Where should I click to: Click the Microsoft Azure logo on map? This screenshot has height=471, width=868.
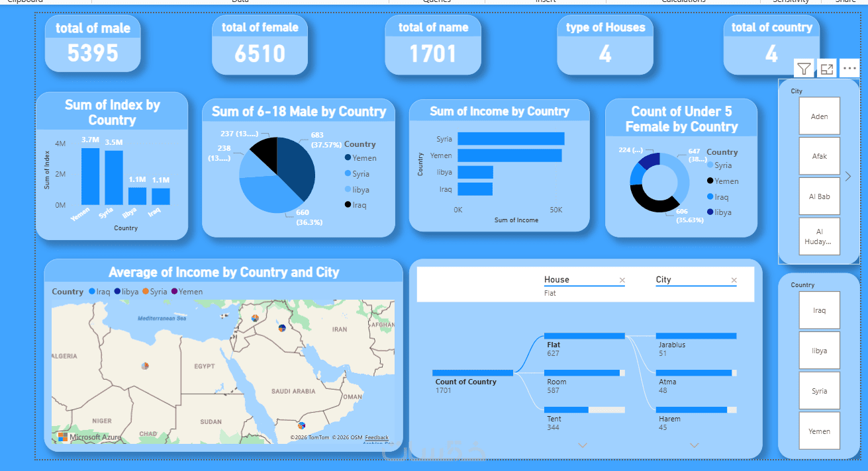click(x=89, y=437)
